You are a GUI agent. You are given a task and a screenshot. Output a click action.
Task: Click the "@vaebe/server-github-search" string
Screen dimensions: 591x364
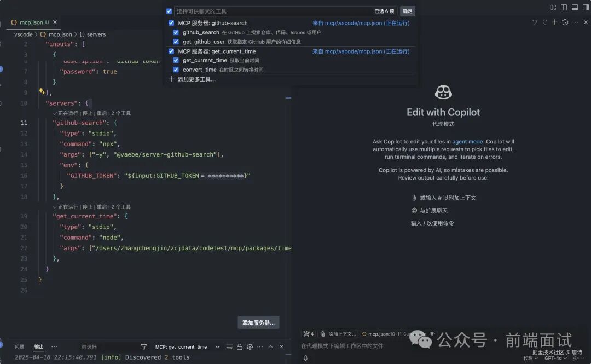[x=166, y=154]
